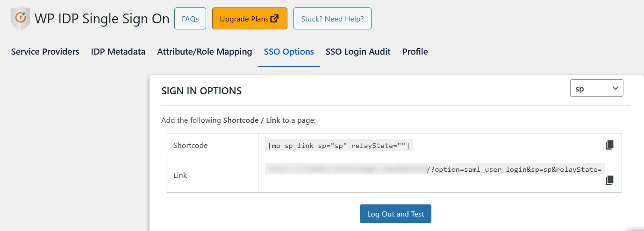Open the FAQs button
644x231 pixels.
tap(190, 19)
